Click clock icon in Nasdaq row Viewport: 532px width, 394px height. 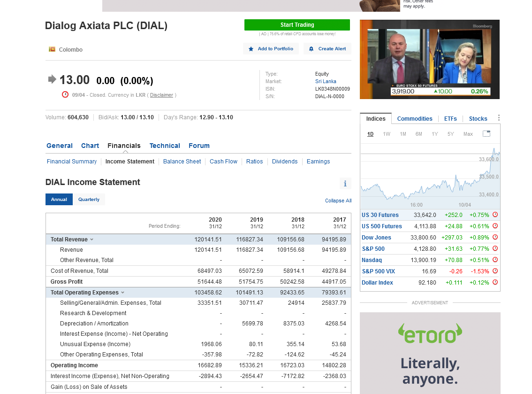[x=495, y=260]
